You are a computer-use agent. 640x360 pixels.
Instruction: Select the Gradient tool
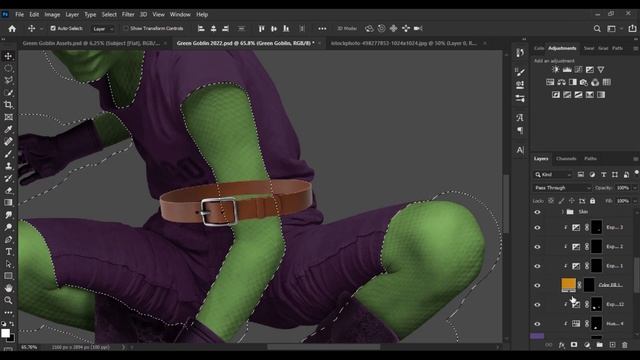coord(8,203)
